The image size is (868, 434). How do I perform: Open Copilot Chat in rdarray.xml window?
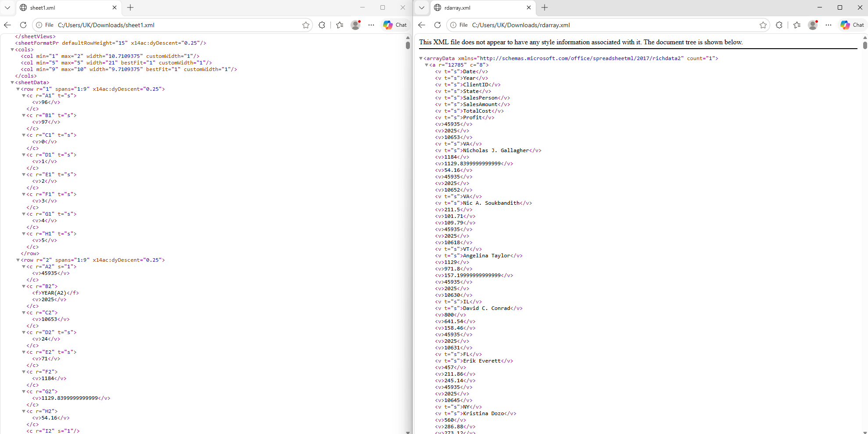coord(852,25)
